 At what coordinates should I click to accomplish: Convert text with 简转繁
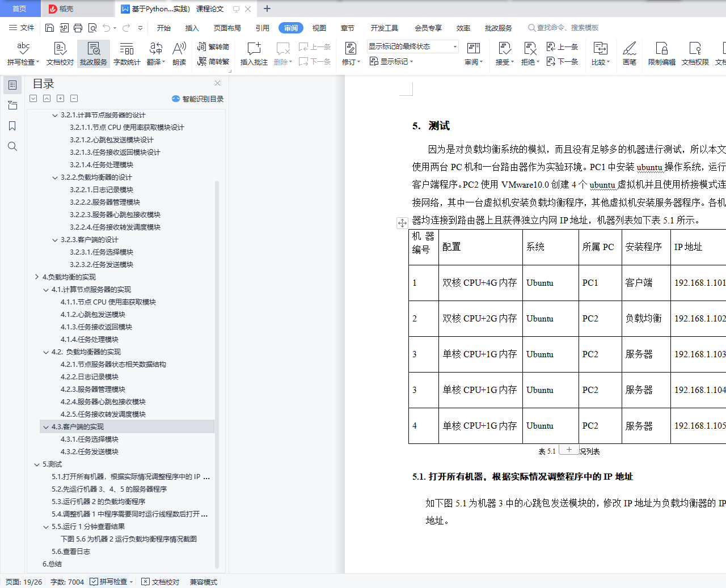(213, 61)
